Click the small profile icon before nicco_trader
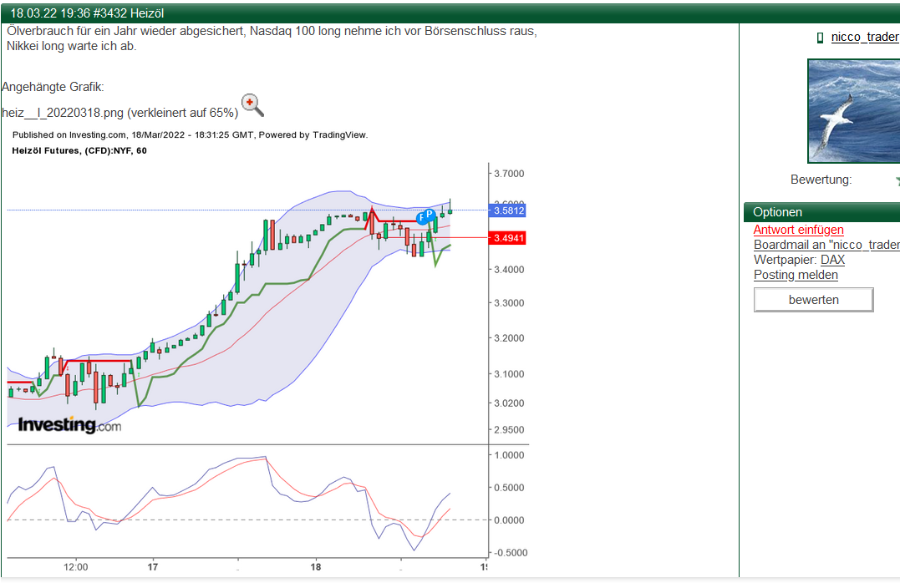 [x=819, y=37]
